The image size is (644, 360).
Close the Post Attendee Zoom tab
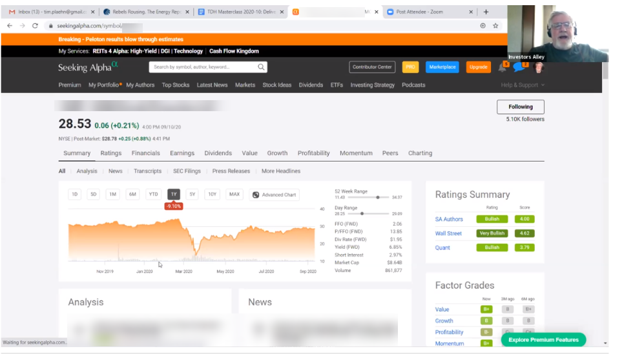tap(471, 12)
